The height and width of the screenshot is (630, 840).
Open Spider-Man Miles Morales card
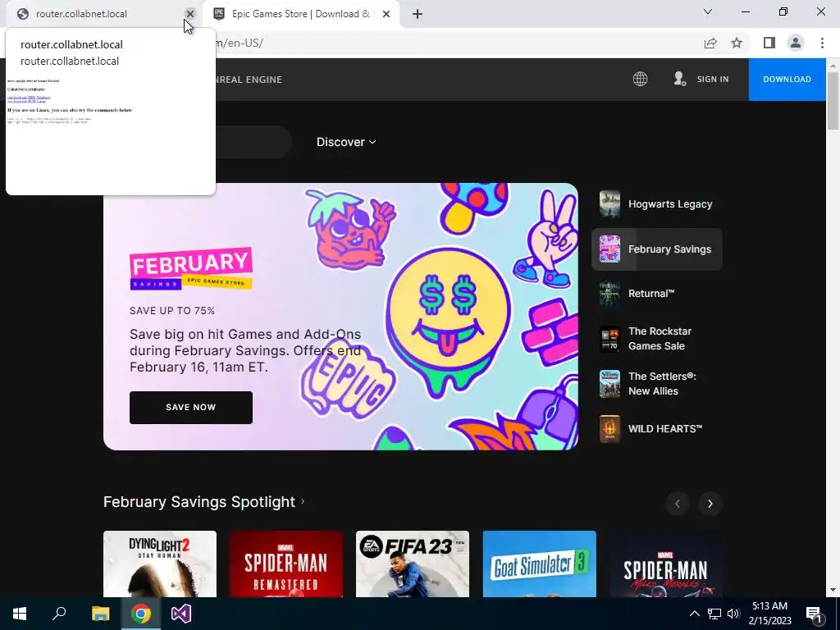666,564
